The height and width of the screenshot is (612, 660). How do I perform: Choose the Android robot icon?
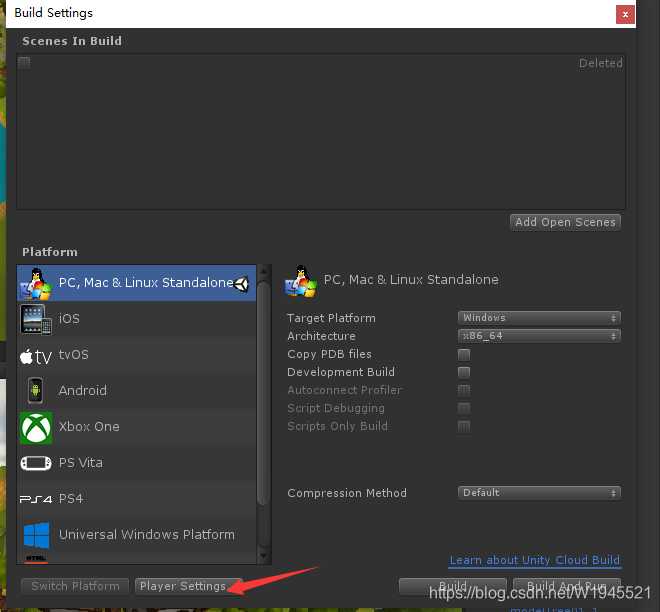(35, 391)
